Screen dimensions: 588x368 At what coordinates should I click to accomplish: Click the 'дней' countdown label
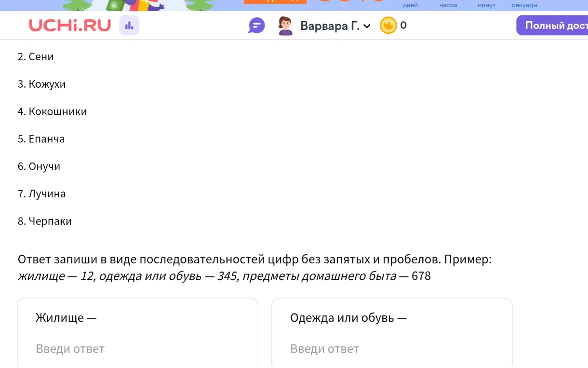click(410, 5)
